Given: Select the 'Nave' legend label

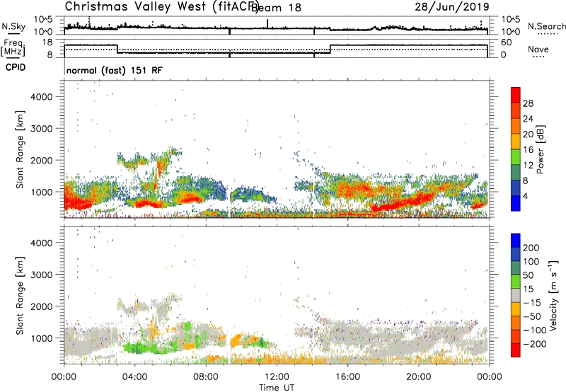Looking at the screenshot, I should [538, 50].
